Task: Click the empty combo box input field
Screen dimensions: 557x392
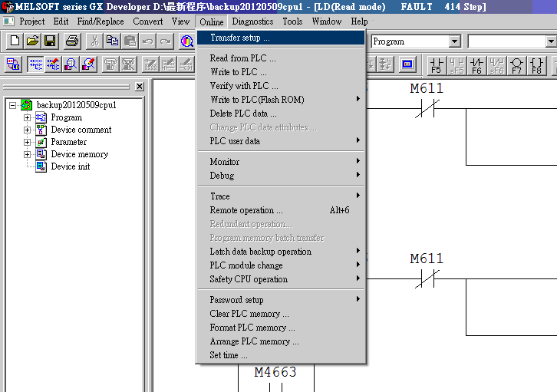Action: [507, 41]
